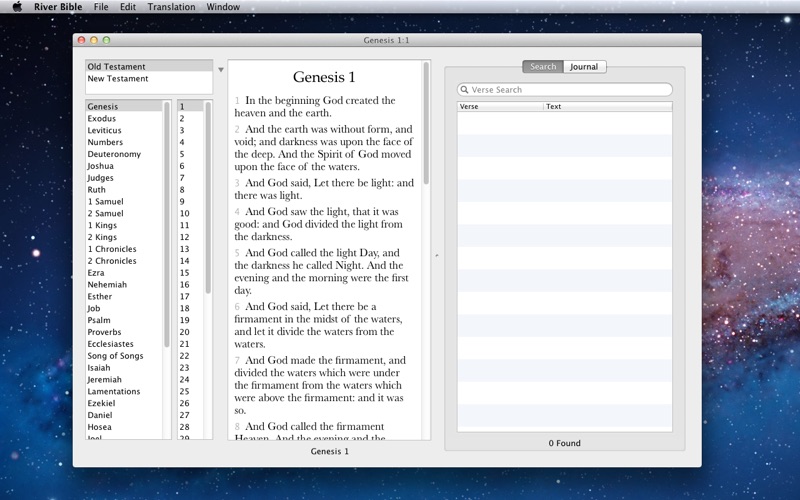
Task: Choose the book of Exodus
Action: 102,119
